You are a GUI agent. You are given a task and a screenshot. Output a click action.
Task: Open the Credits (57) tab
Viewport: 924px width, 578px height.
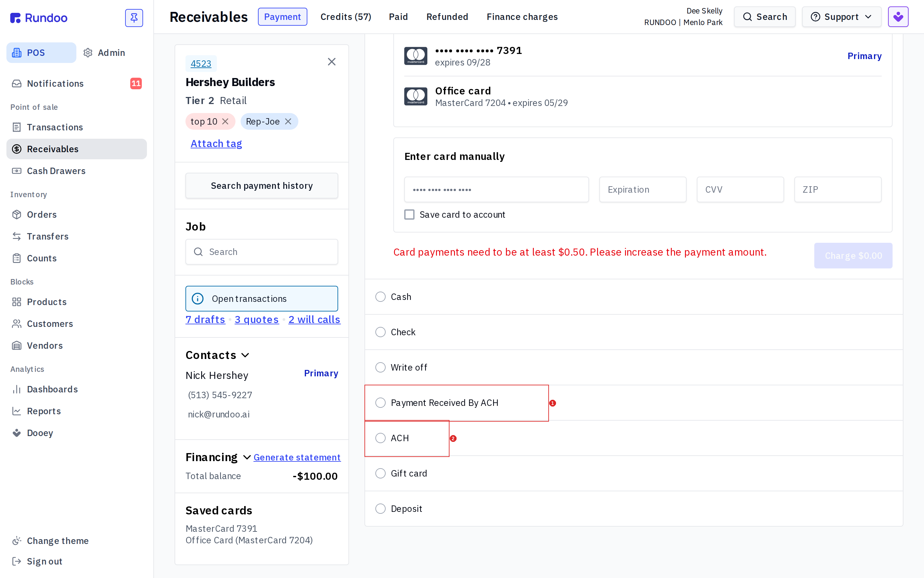346,17
